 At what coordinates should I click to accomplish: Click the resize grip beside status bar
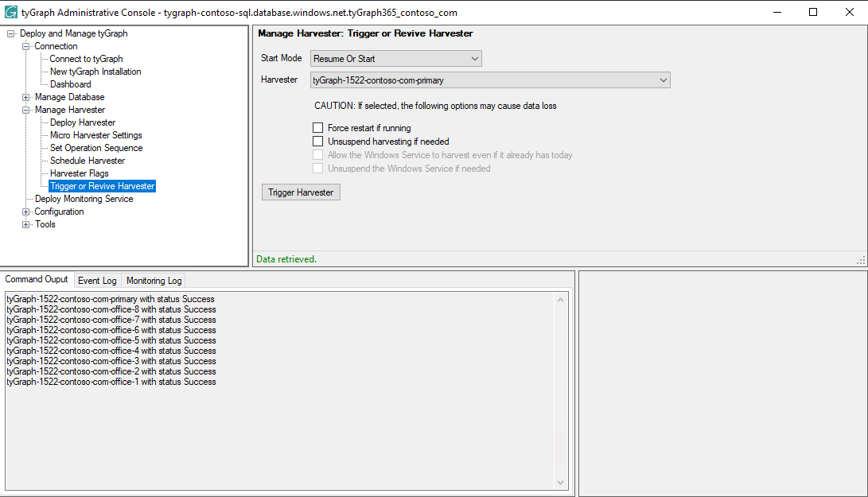pyautogui.click(x=861, y=259)
